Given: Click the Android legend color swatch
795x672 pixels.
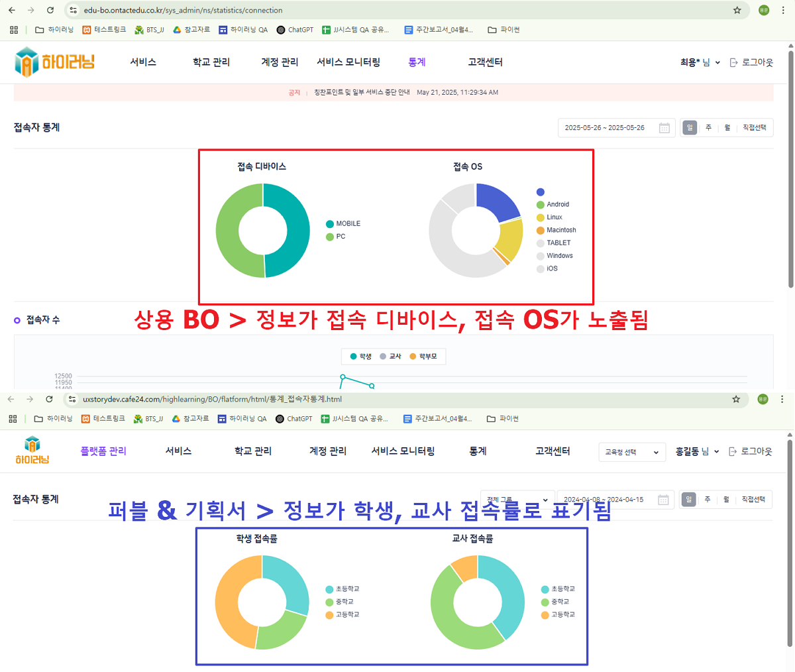Looking at the screenshot, I should tap(541, 205).
